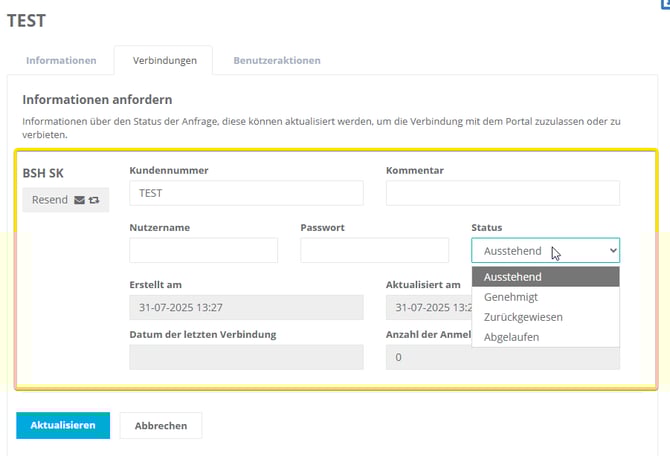Pick Zurückgewiesen from the Status options
The image size is (670, 456).
523,317
